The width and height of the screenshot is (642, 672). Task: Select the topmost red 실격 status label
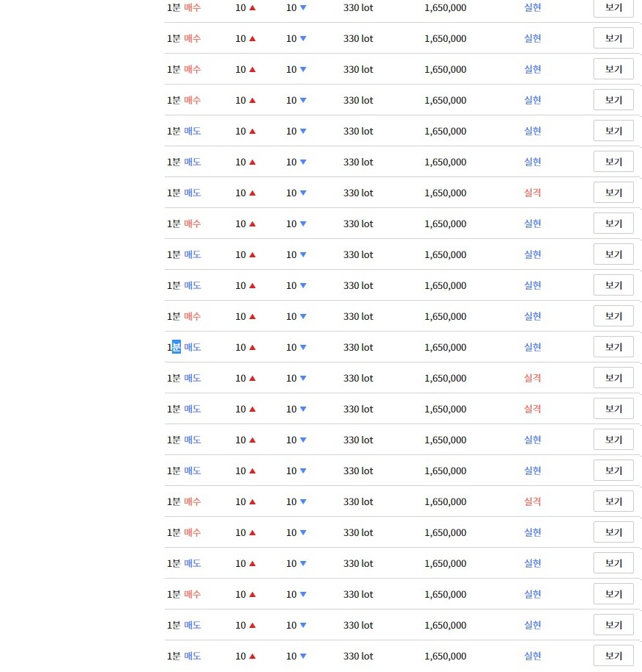(532, 193)
